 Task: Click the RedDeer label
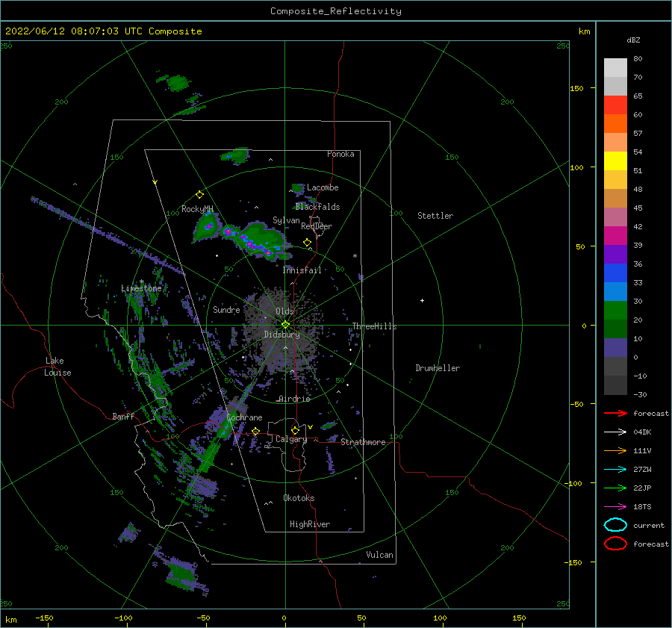pos(317,226)
